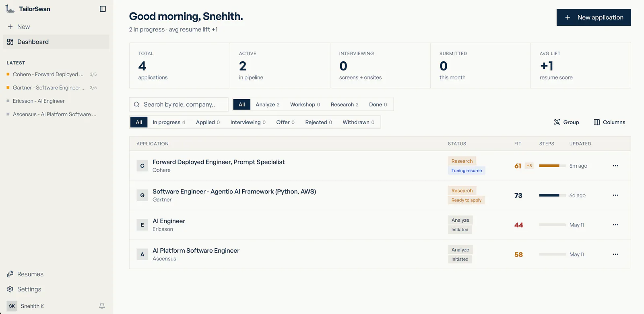Select the All status filter
This screenshot has width=644, height=314.
click(x=139, y=122)
